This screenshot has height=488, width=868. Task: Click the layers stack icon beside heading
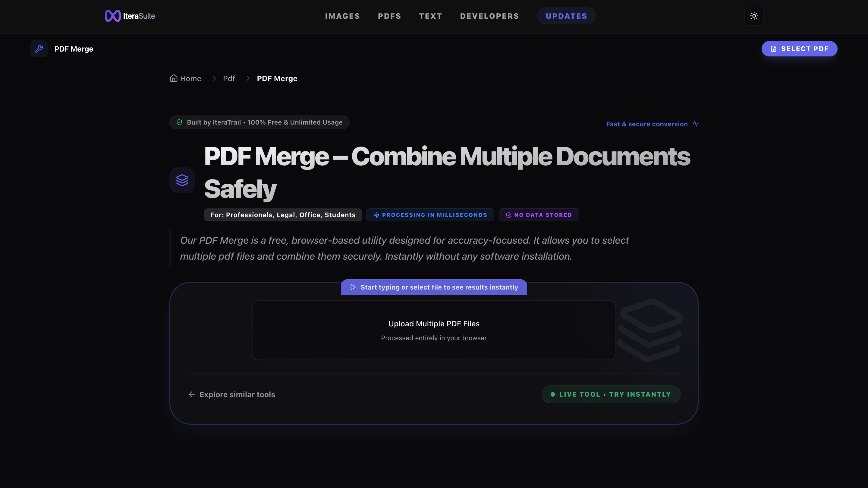pos(182,180)
